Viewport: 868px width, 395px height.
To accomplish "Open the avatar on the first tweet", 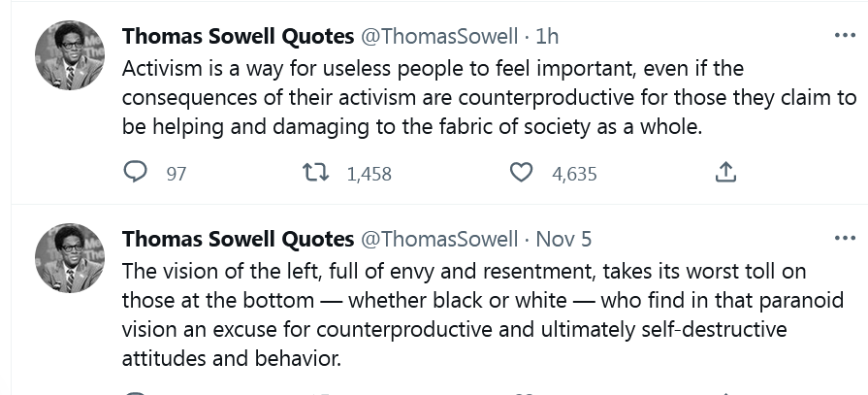I will (x=69, y=55).
